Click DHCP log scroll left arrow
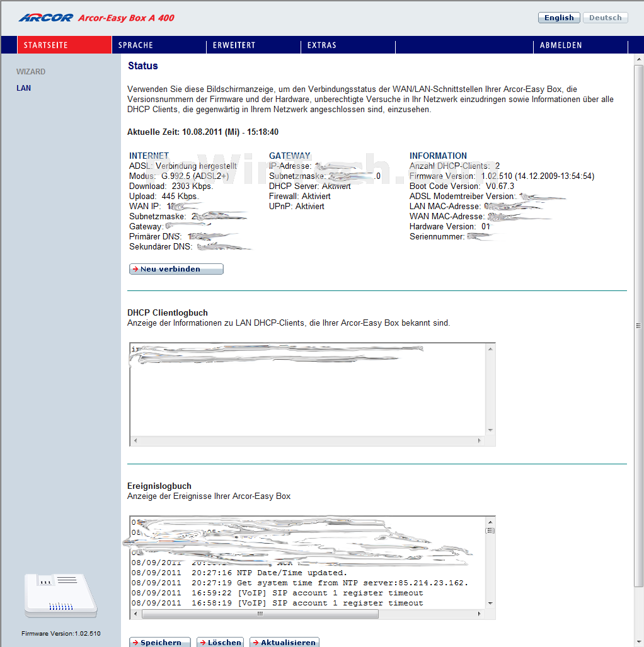 (135, 441)
